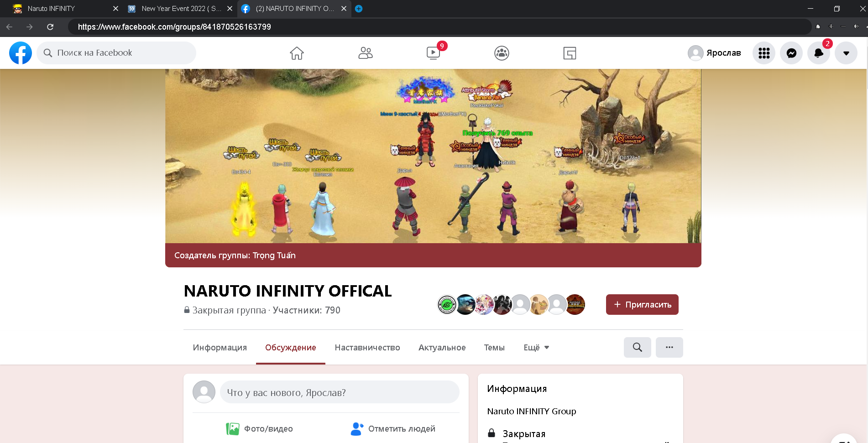The height and width of the screenshot is (443, 868).
Task: Click the composer profile avatar
Action: [204, 392]
